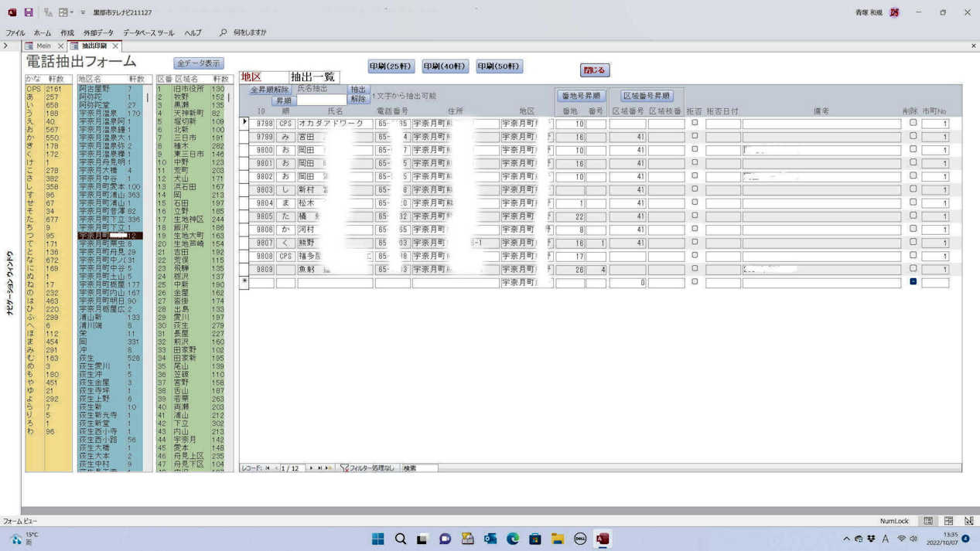
Task: Select 阿古屋野 in the 地区名 list
Action: point(110,89)
